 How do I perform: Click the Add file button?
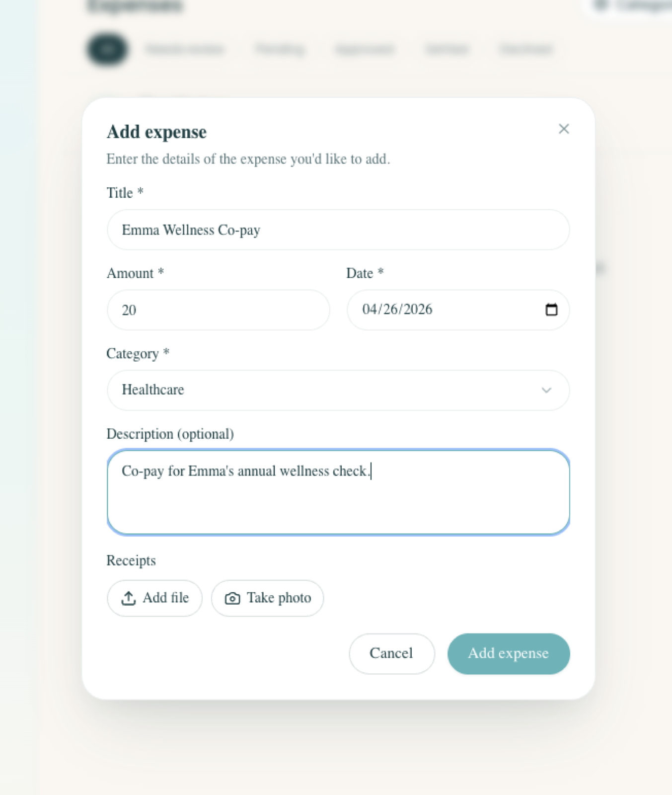click(x=154, y=598)
